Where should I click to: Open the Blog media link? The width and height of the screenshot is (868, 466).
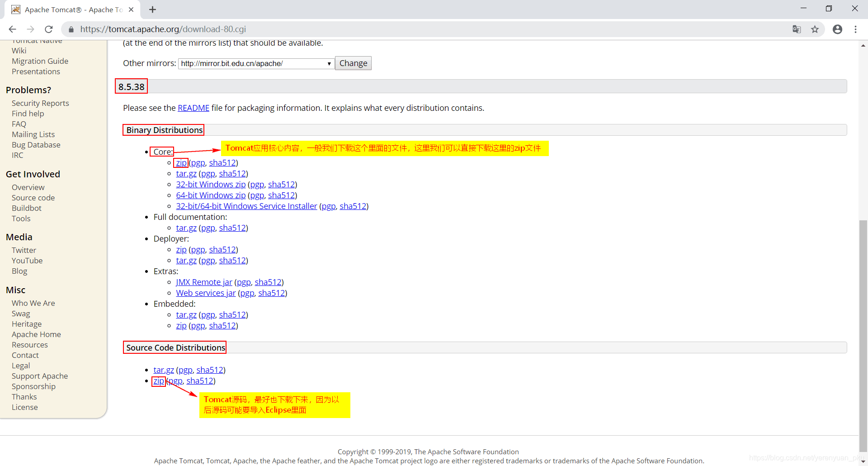19,271
